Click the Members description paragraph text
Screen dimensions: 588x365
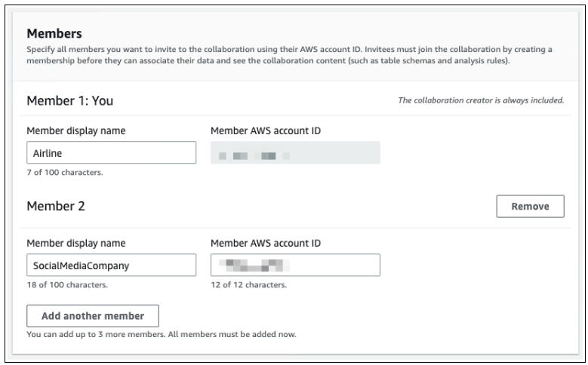287,54
